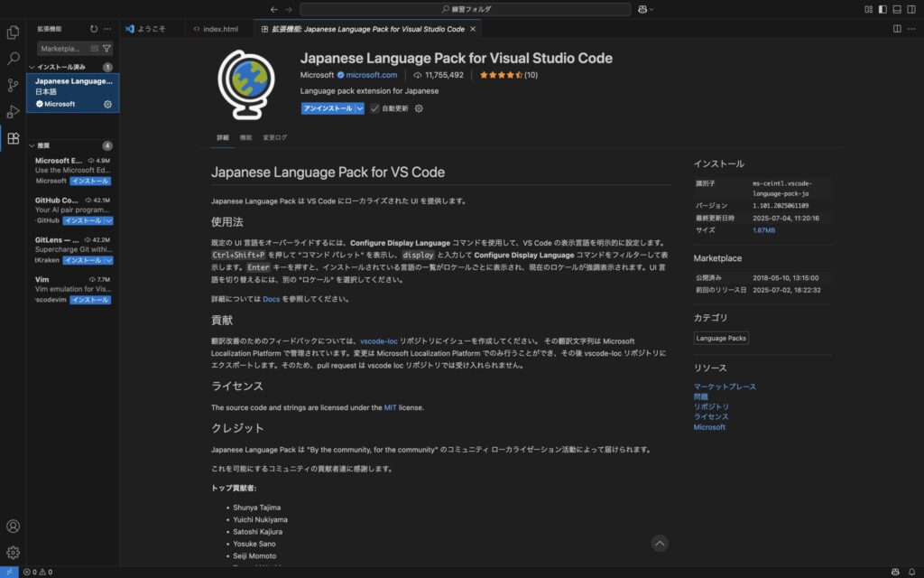Filter extensions with the funnel icon

coord(106,49)
